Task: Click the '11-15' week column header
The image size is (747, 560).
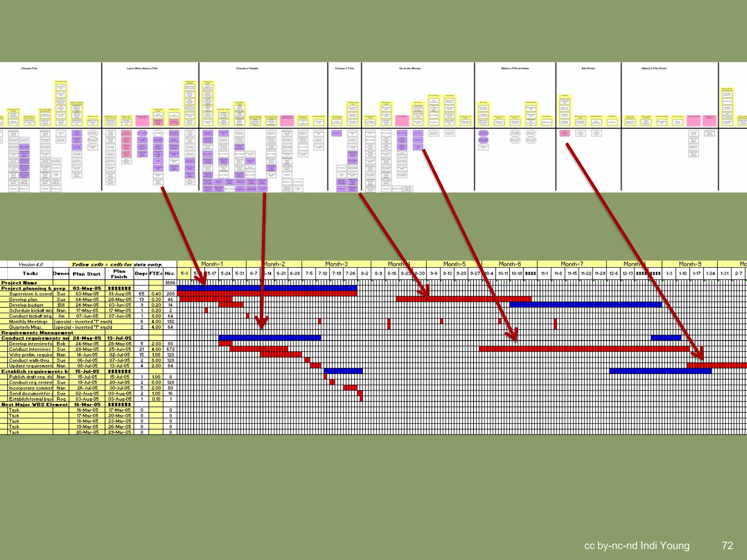Action: click(x=572, y=273)
